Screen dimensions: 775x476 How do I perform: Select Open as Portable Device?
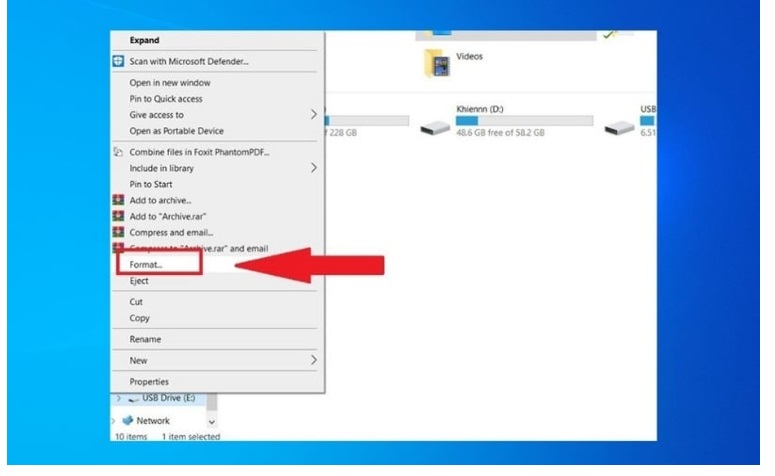[x=176, y=131]
